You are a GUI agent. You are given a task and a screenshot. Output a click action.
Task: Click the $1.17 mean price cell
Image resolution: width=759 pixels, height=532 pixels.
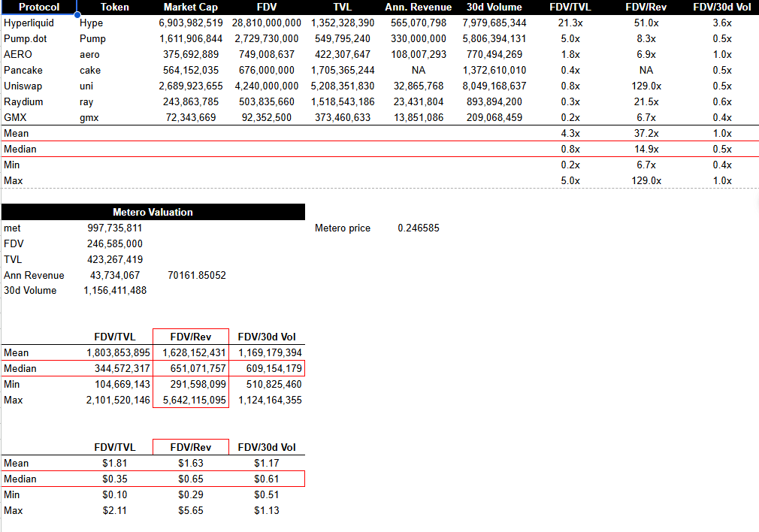coord(267,464)
